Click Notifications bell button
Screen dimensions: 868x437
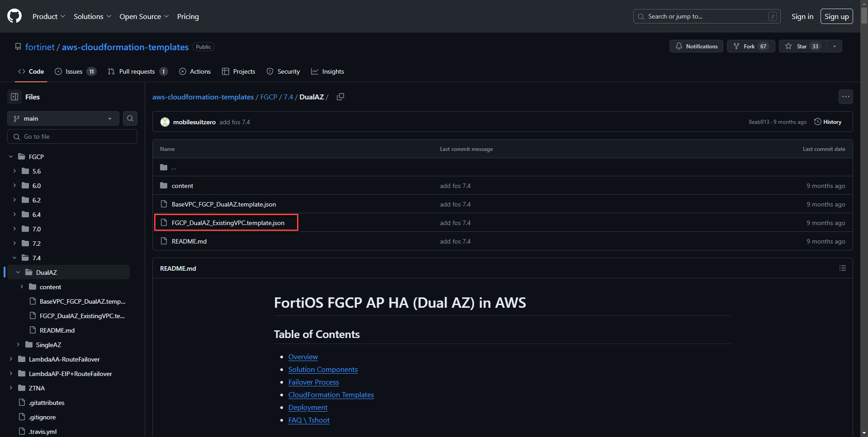pyautogui.click(x=696, y=46)
